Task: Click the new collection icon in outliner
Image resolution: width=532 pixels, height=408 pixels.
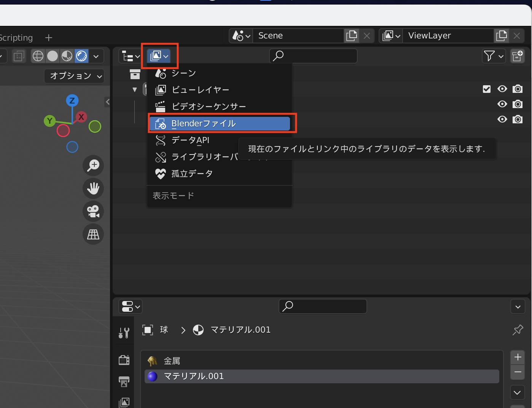Action: click(518, 56)
